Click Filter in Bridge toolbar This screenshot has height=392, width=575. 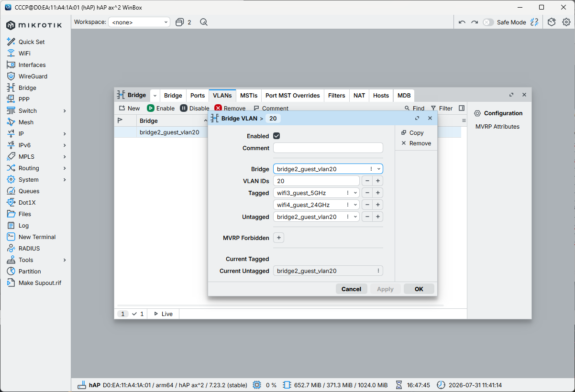tap(442, 109)
